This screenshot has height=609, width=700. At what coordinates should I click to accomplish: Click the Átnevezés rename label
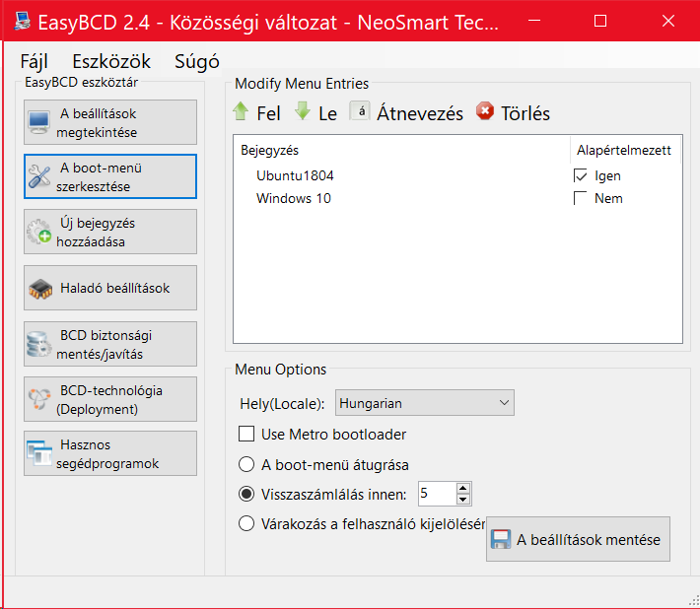(420, 113)
